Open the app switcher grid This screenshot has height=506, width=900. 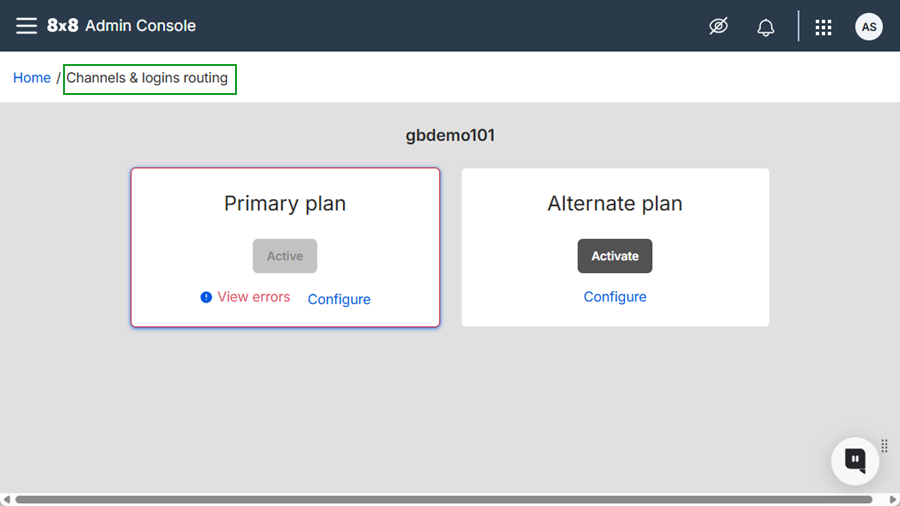click(823, 27)
